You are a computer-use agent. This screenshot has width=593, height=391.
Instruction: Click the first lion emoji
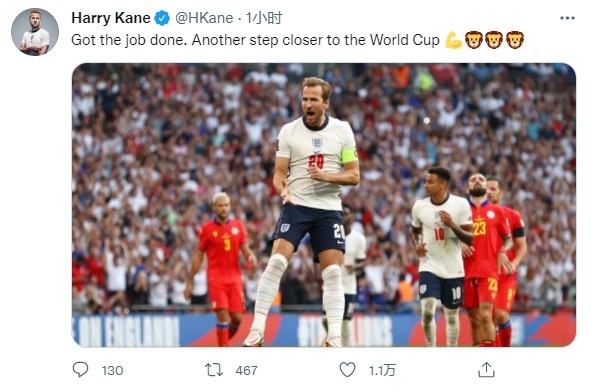pyautogui.click(x=474, y=40)
